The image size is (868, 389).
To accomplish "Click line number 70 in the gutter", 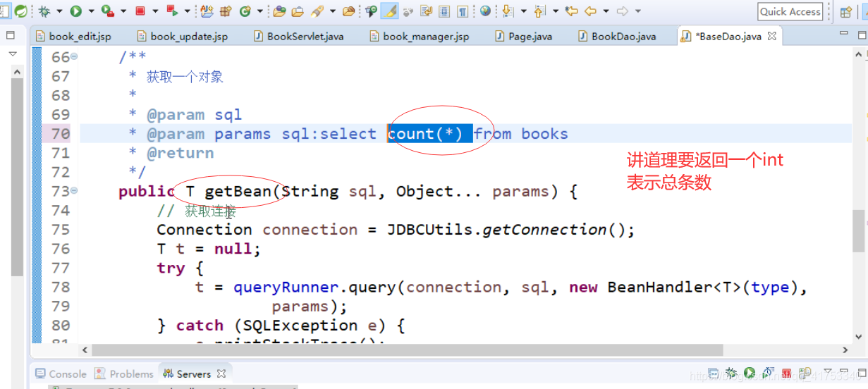I will click(61, 134).
